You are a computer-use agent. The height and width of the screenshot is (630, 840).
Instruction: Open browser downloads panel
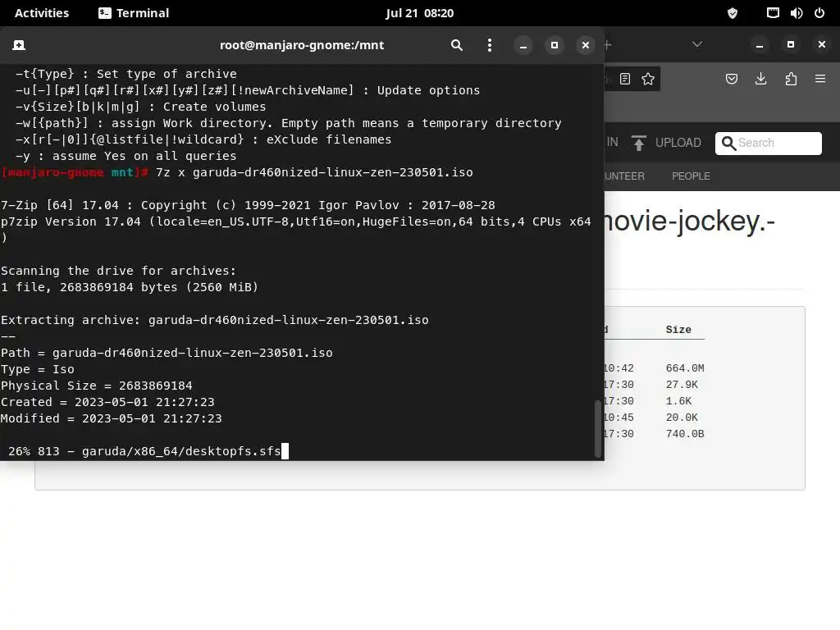tap(760, 79)
